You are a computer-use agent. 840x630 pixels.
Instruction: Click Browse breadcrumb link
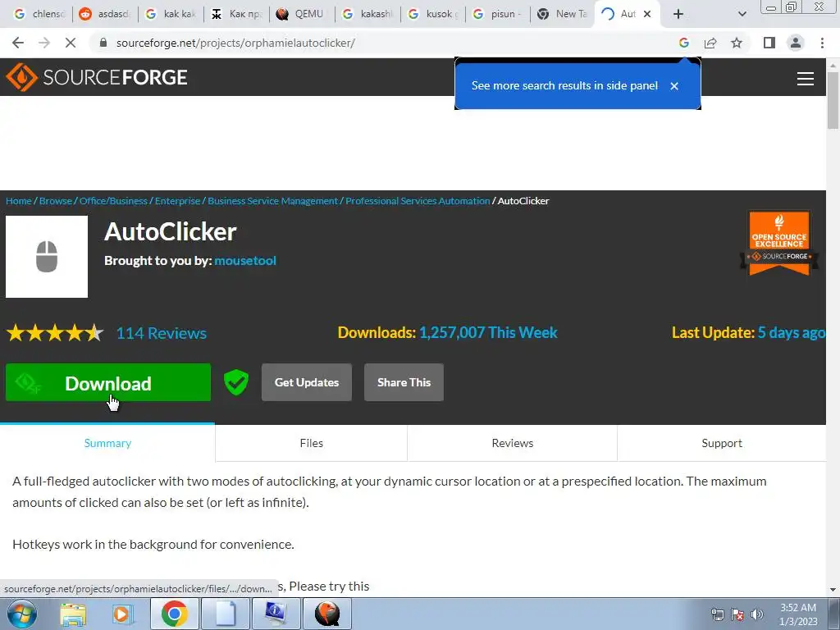(x=56, y=201)
